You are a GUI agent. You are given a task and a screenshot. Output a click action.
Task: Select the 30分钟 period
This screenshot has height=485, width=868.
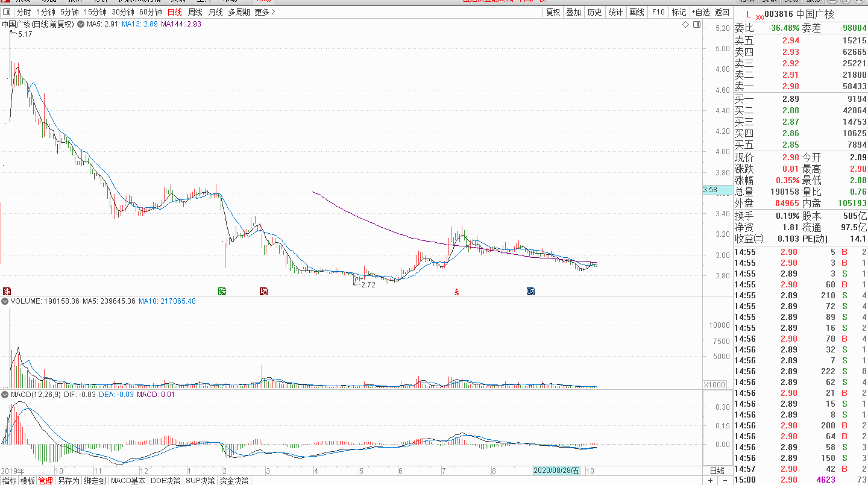click(122, 12)
